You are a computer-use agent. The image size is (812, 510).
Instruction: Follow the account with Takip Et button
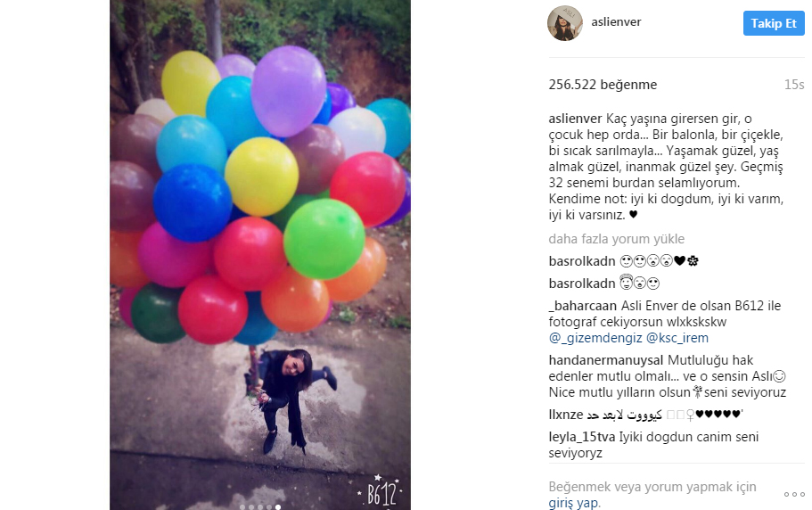click(x=774, y=23)
